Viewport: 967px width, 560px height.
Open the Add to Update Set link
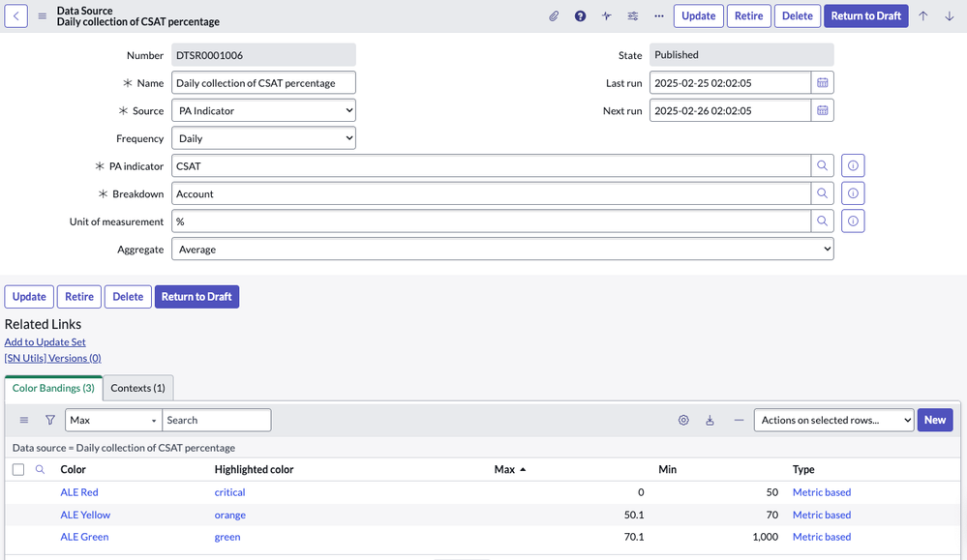click(45, 341)
